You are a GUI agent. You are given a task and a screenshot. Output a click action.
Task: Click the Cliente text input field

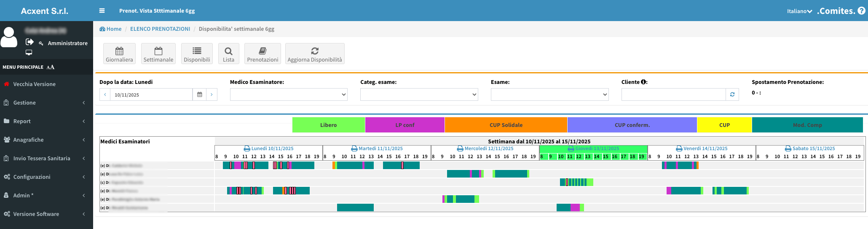(673, 95)
